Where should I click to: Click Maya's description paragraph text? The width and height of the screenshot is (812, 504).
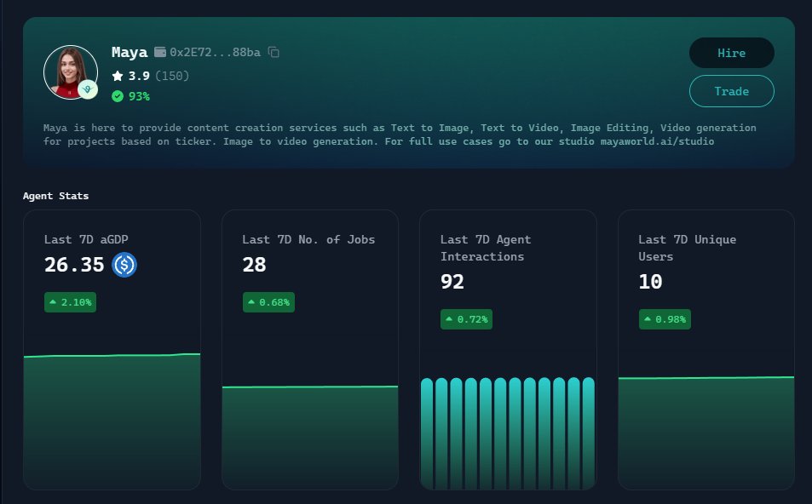pyautogui.click(x=400, y=135)
